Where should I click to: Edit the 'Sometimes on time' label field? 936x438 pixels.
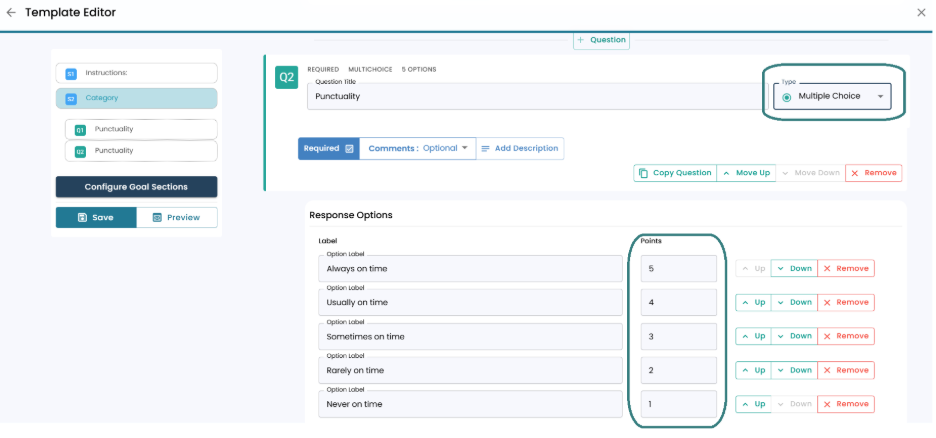(x=470, y=337)
